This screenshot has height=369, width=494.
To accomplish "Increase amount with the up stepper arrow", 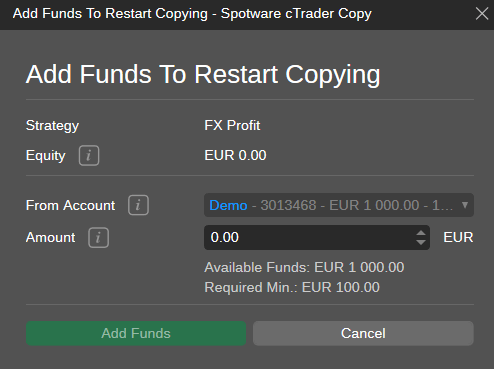I will tap(421, 233).
